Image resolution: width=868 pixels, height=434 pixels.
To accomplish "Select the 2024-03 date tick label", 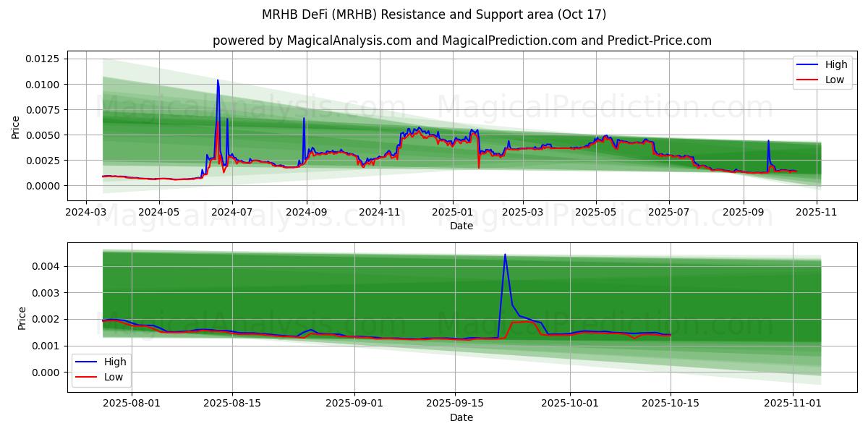I will point(86,213).
